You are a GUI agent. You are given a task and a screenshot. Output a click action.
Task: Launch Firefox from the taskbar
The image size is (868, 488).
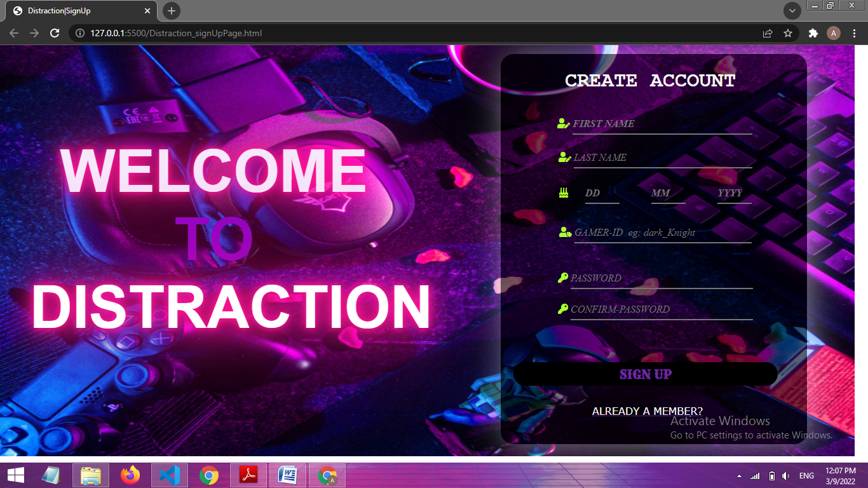tap(130, 475)
